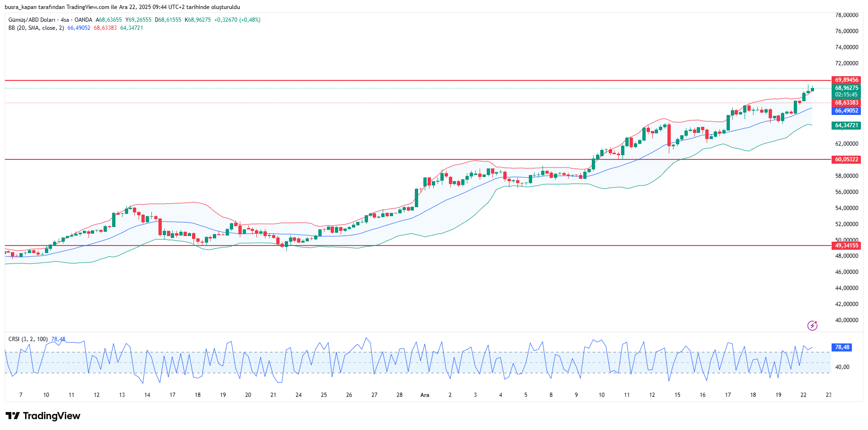Screen dimensions: 868x430
Task: Click the 40,00 level on CRSI scale
Action: pos(842,367)
